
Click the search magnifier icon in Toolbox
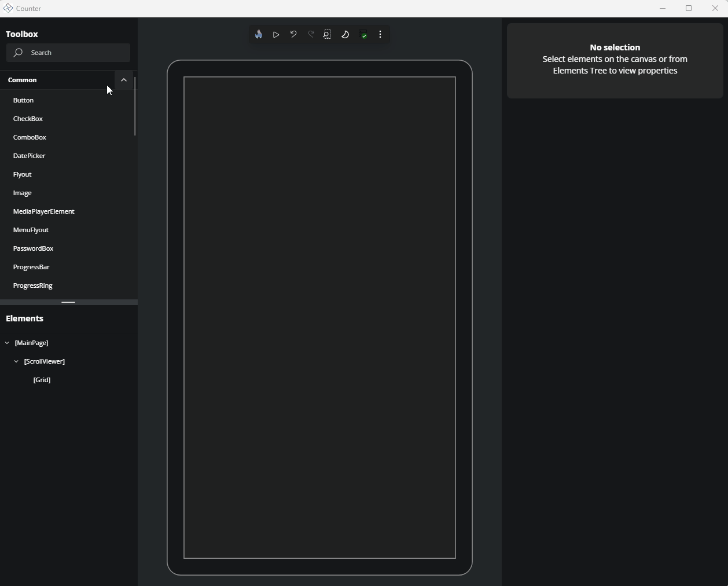(19, 53)
